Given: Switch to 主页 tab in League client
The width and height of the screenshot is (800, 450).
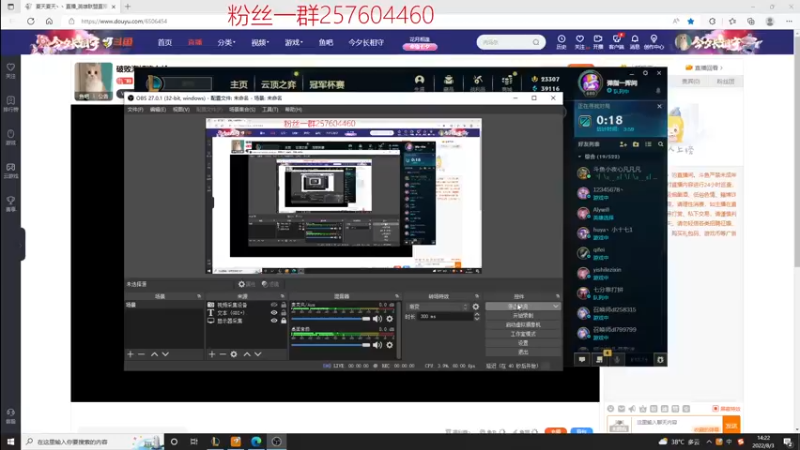Looking at the screenshot, I should tap(239, 84).
